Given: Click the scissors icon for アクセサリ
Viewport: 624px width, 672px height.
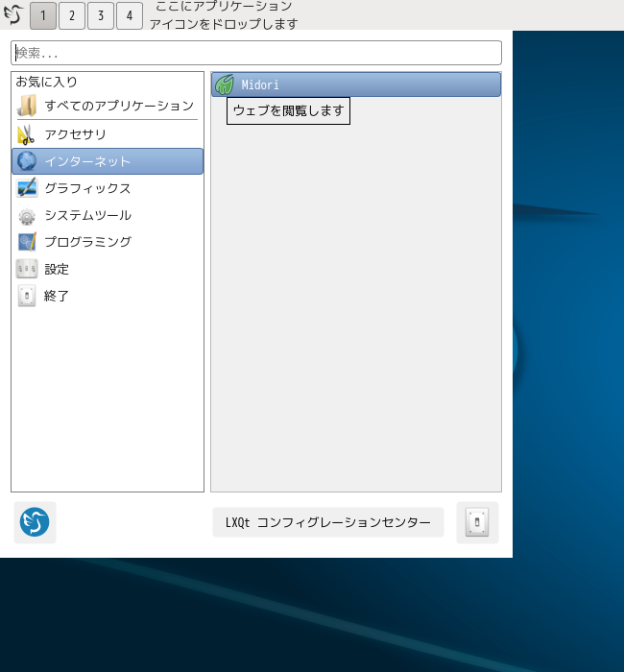Looking at the screenshot, I should 26,134.
